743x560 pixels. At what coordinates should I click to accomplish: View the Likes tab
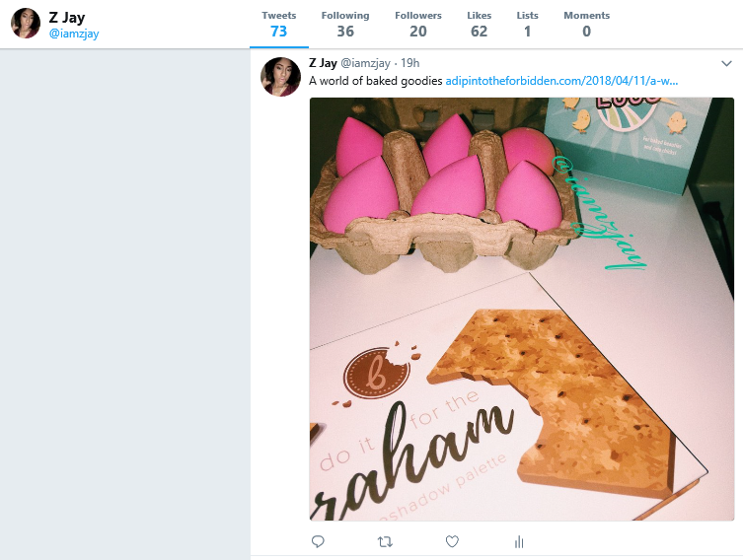click(x=479, y=24)
